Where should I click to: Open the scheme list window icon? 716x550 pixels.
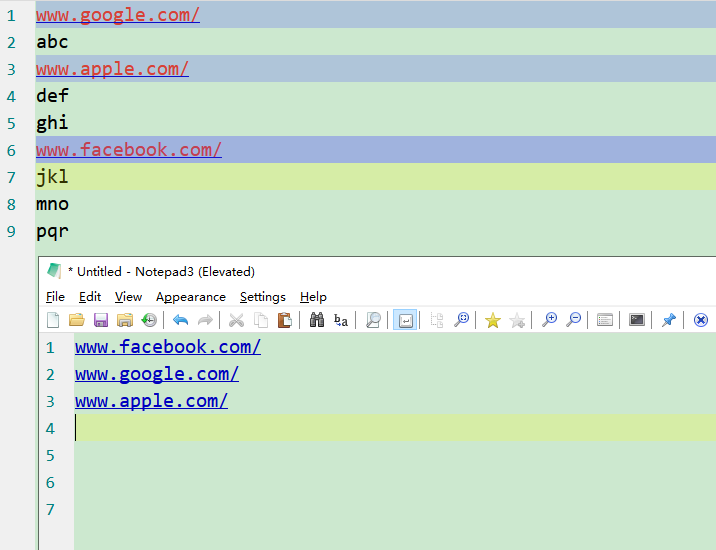pyautogui.click(x=605, y=320)
